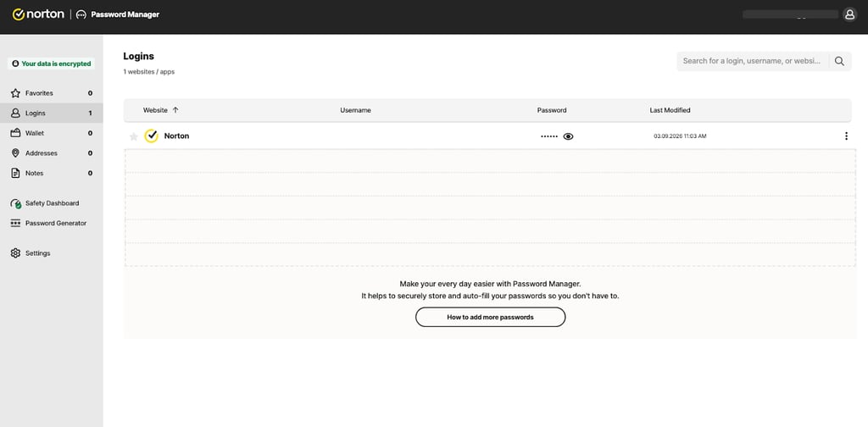Screen dimensions: 868x427
Task: Open the Logins section
Action: coord(52,114)
